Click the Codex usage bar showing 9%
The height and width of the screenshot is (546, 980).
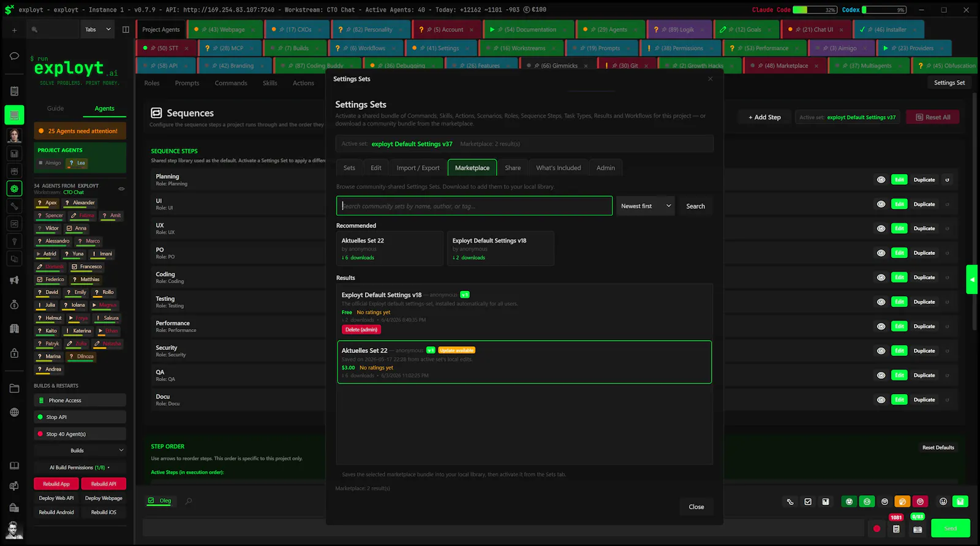884,10
